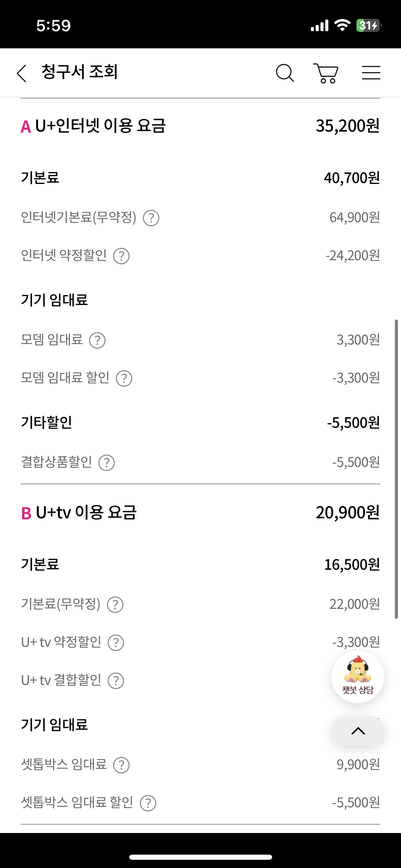Tap help icon next to 셋톱박스 임대료

point(121,765)
